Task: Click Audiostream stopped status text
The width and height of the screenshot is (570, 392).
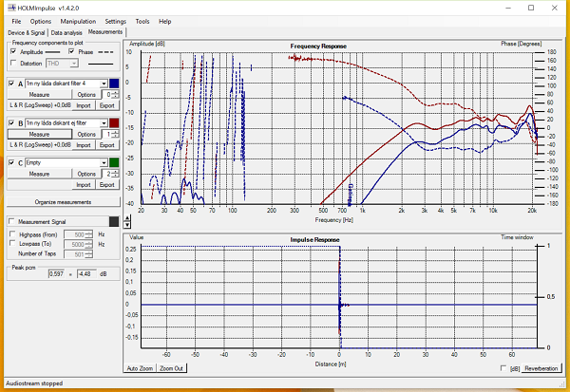Action: point(34,383)
